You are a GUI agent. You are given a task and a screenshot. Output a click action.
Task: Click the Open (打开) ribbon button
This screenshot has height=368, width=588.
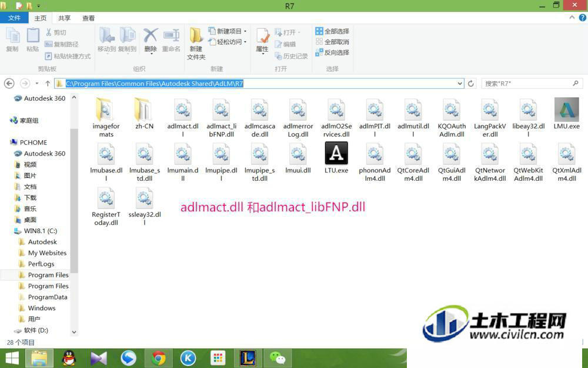point(288,32)
